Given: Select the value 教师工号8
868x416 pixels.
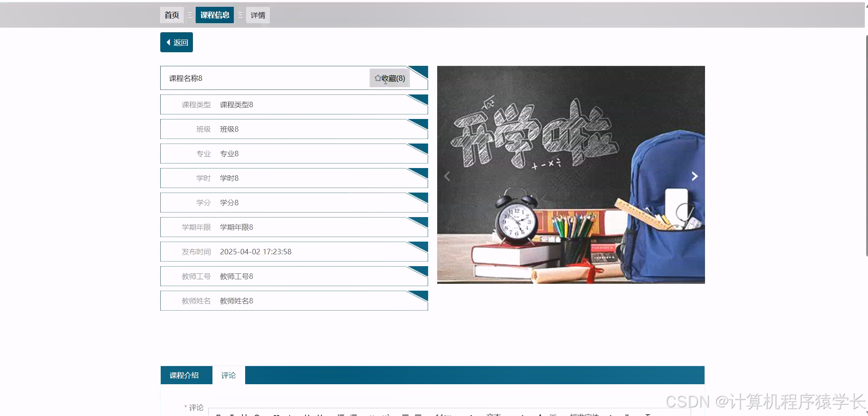Looking at the screenshot, I should click(x=237, y=276).
